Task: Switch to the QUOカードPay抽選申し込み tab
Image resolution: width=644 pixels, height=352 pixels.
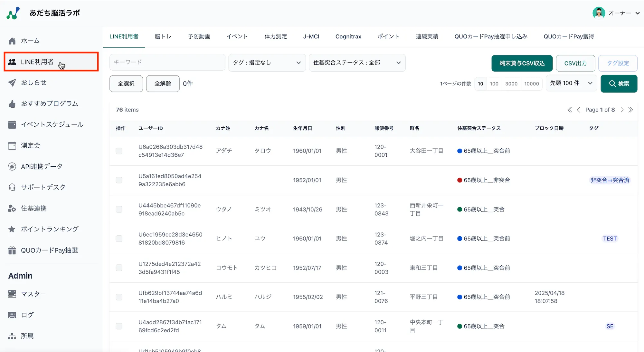Action: pyautogui.click(x=491, y=36)
